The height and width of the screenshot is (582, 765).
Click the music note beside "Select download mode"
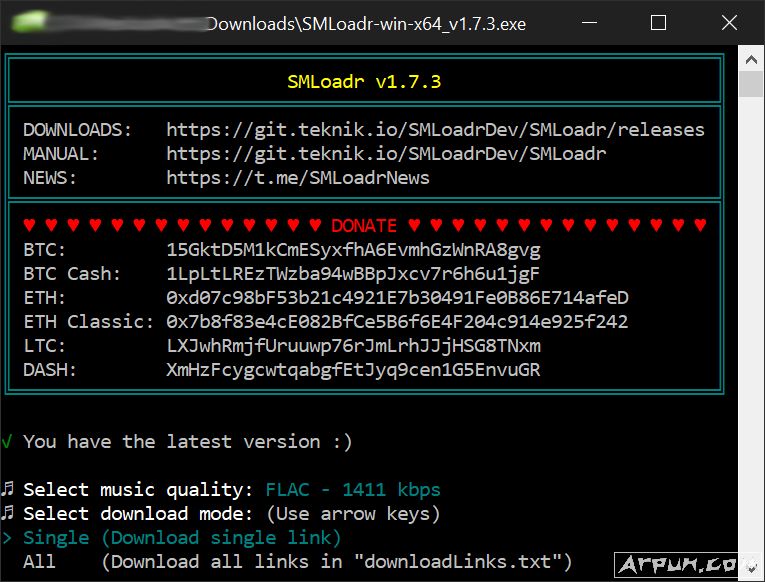tap(8, 514)
